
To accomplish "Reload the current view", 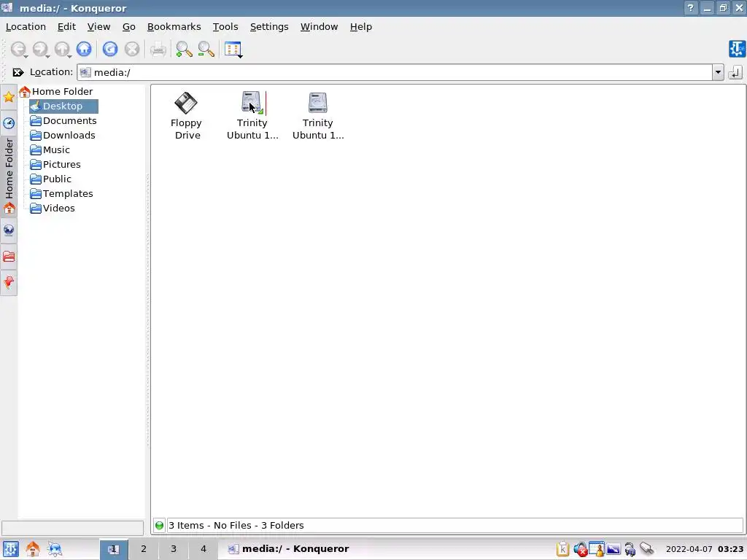I will (x=110, y=49).
